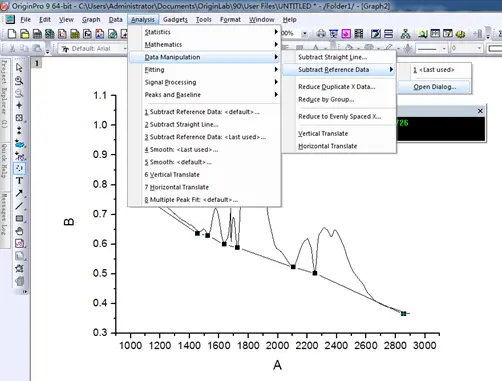Select 1 <Last used> option
502x381 pixels.
(x=435, y=70)
